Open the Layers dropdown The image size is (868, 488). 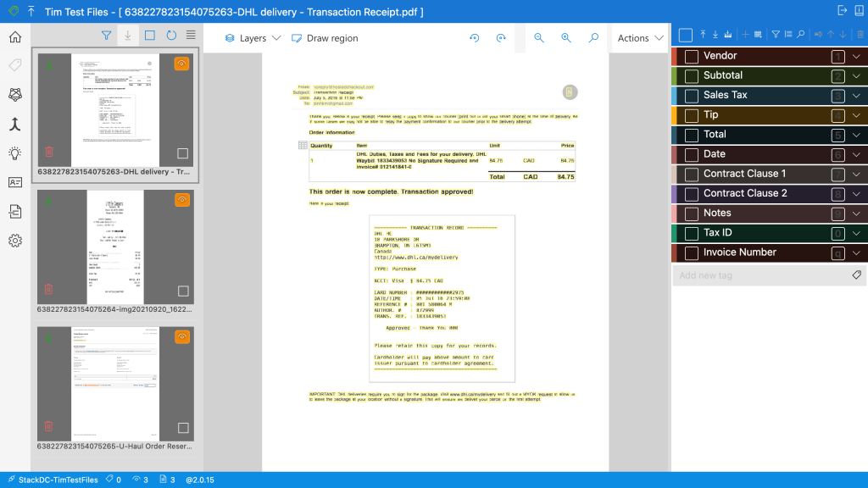[253, 37]
